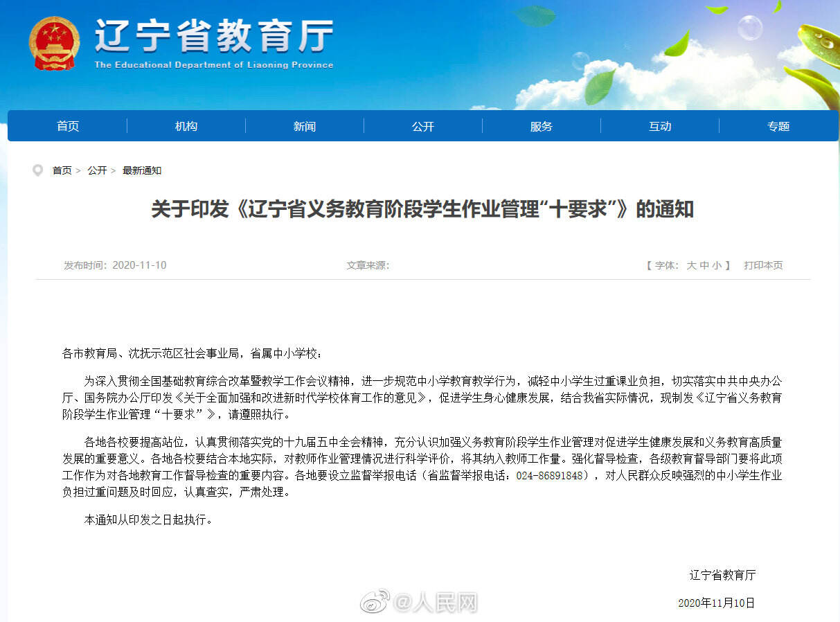Click the hotline number 024-86891848
The width and height of the screenshot is (840, 622).
(x=551, y=476)
